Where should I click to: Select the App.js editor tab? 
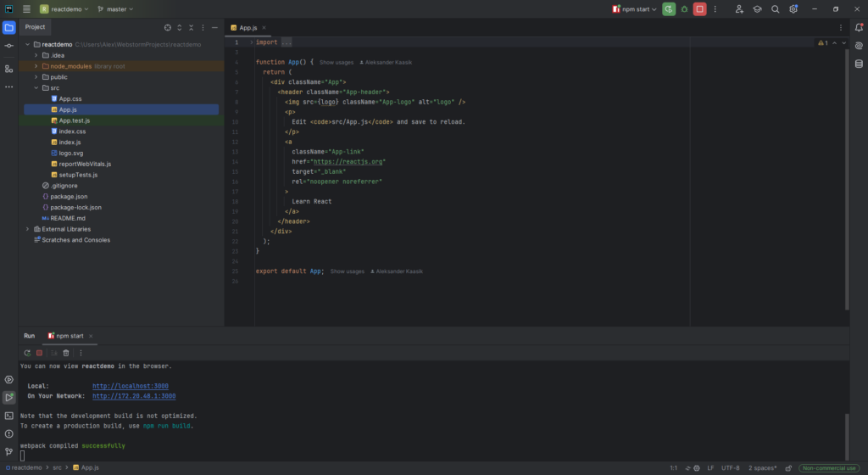pyautogui.click(x=248, y=28)
